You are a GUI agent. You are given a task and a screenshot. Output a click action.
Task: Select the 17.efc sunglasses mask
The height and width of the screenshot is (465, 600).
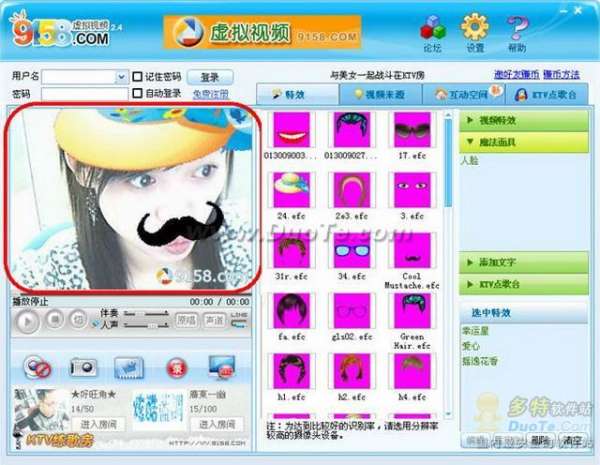412,130
